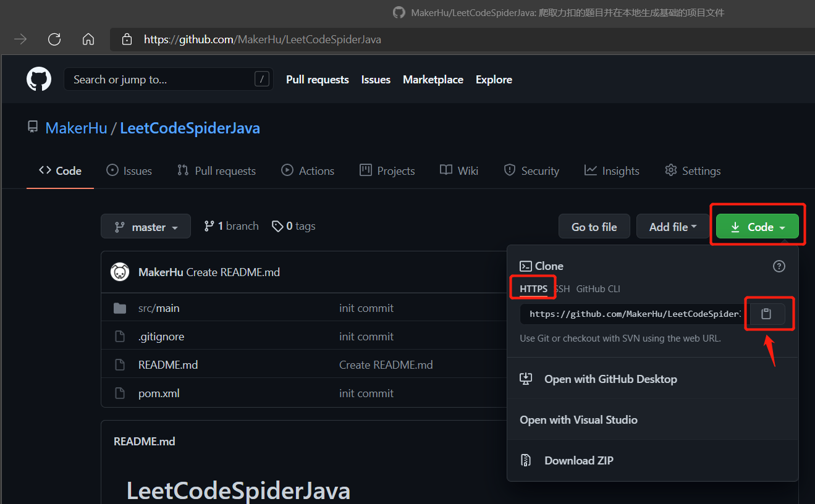
Task: Open repository Settings tab
Action: [x=693, y=171]
